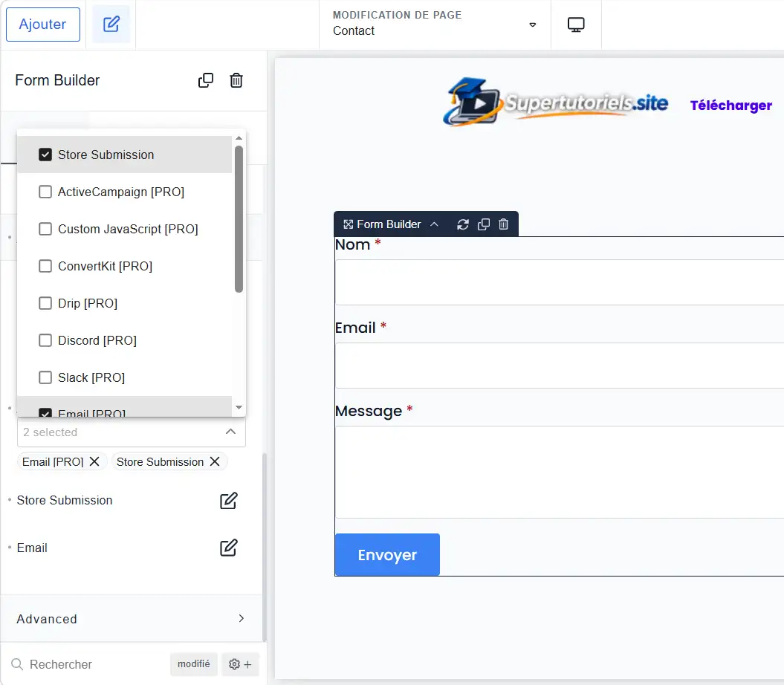The image size is (784, 685).
Task: Open the page selector dropdown showing Contact
Action: pyautogui.click(x=435, y=24)
